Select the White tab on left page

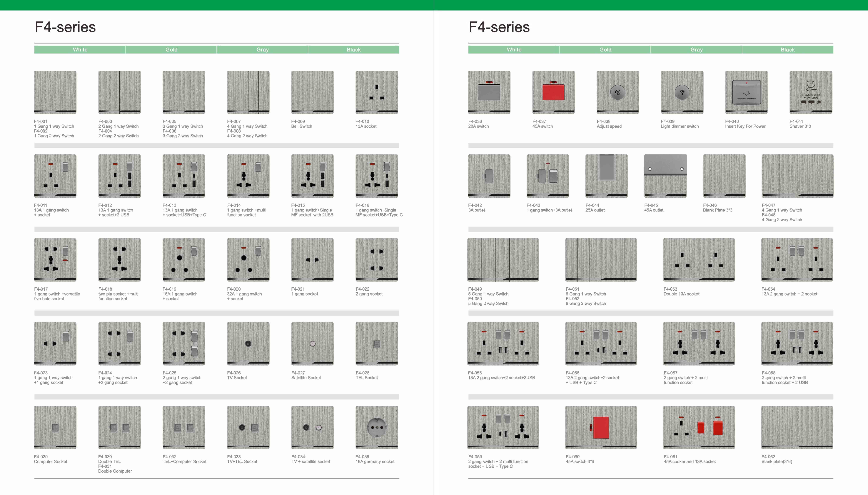click(x=80, y=50)
